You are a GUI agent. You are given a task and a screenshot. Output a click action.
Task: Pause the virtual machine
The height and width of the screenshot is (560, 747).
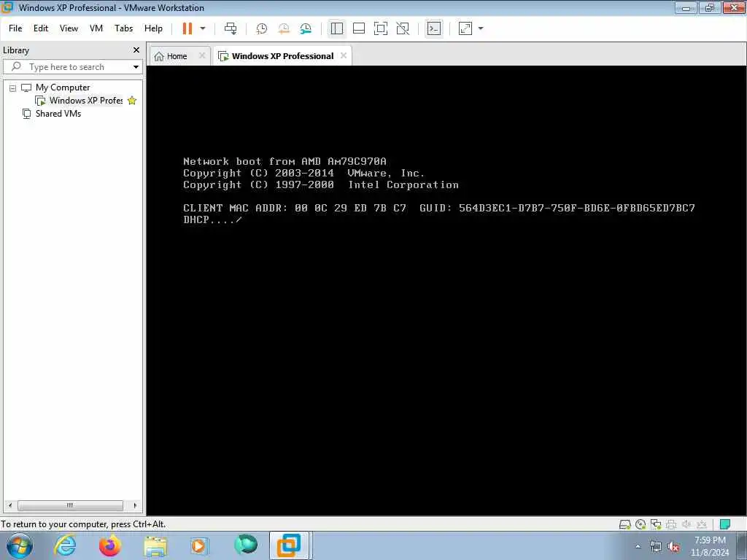coord(187,28)
